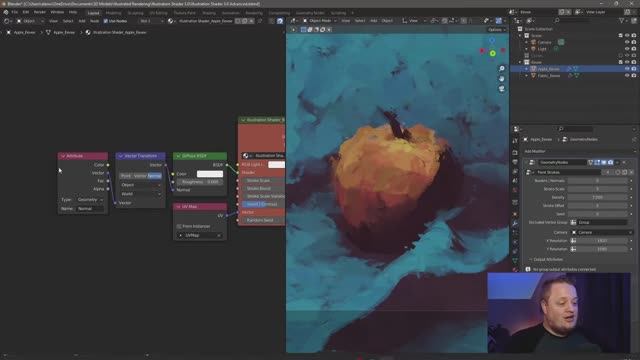Open the Modifiers wrench properties tab
Viewport: 640px width, 360px height.
pos(515,223)
